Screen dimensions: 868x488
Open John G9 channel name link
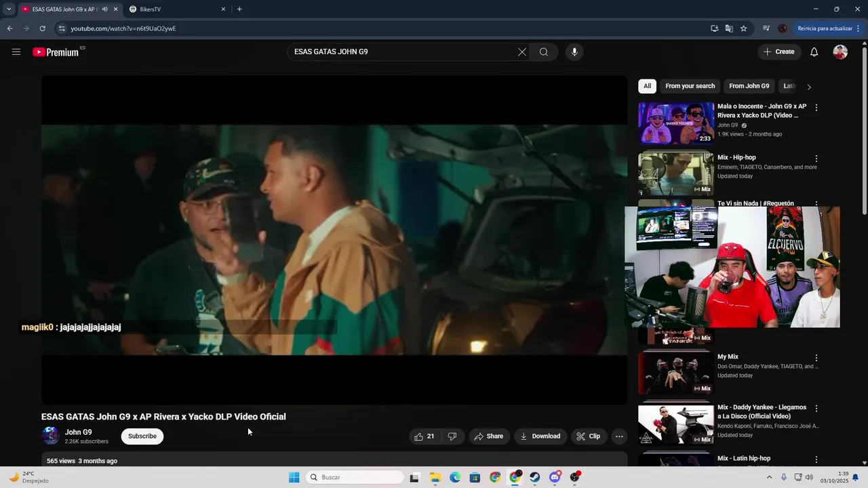[x=79, y=432]
